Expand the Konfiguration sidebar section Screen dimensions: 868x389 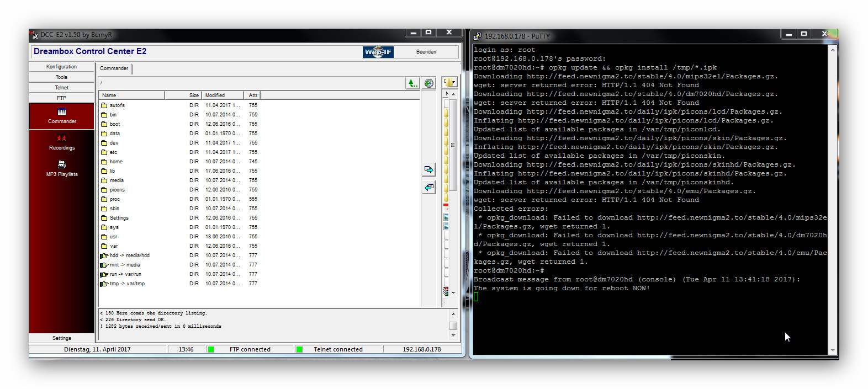click(x=62, y=67)
